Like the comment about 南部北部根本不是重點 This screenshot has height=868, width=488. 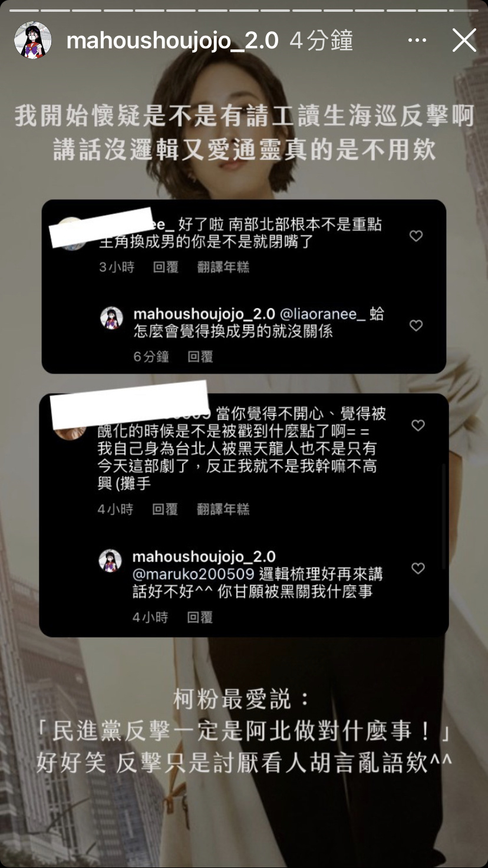coord(416,236)
